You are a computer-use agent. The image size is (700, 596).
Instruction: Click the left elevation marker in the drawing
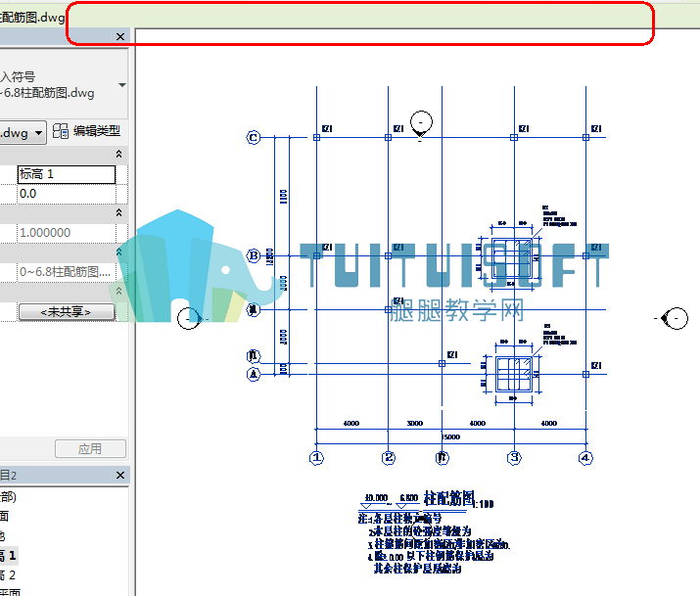coord(190,318)
